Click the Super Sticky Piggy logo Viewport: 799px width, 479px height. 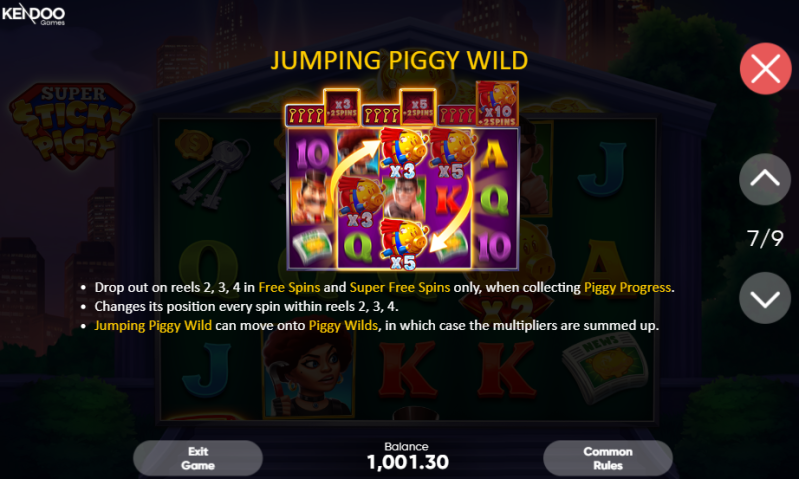pos(72,126)
